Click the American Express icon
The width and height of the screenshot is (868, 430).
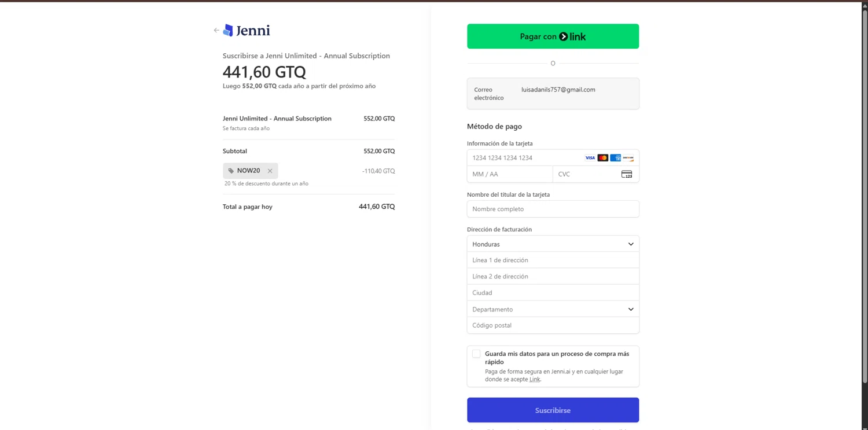[615, 158]
